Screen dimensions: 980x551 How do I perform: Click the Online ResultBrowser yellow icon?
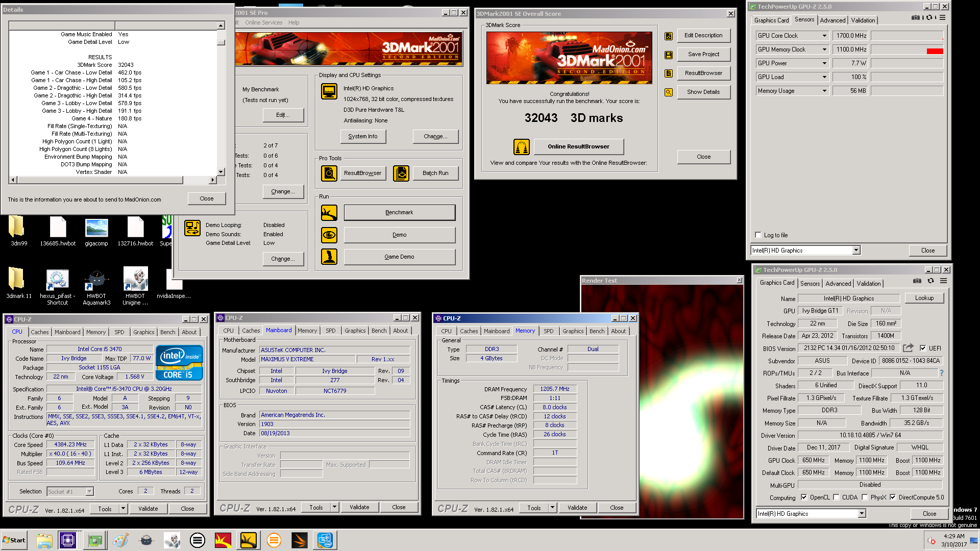click(x=522, y=147)
